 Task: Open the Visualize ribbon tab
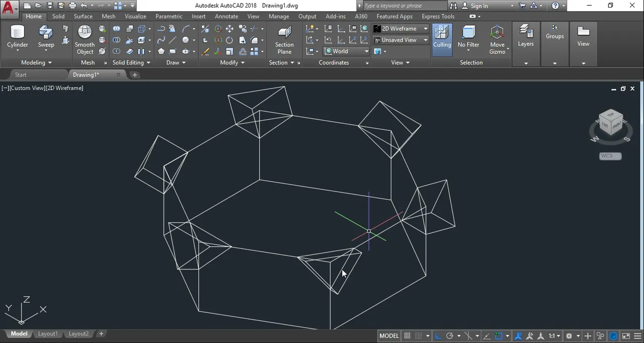pos(135,16)
